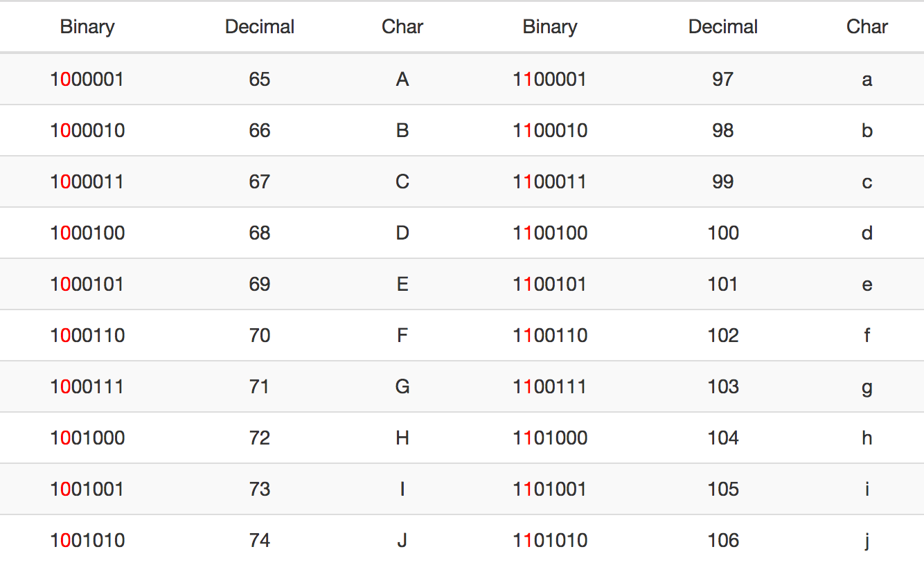Click the second Char column header
The height and width of the screenshot is (565, 924).
[867, 27]
